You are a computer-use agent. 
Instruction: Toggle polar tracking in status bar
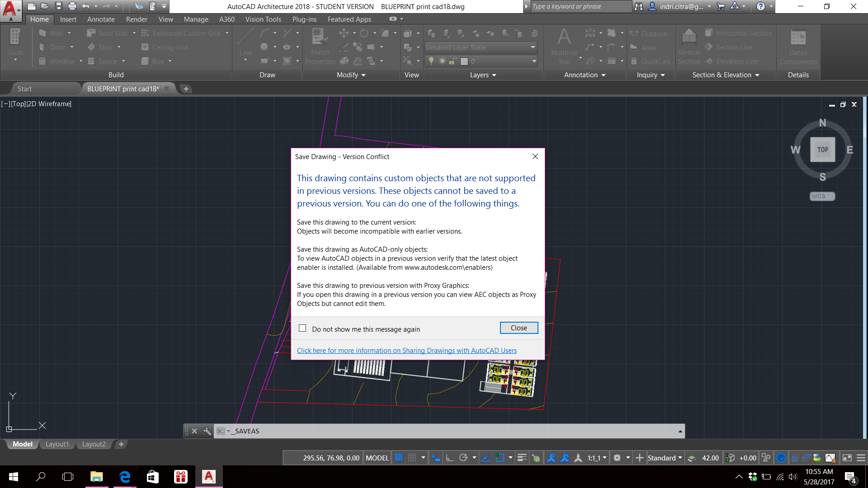463,458
